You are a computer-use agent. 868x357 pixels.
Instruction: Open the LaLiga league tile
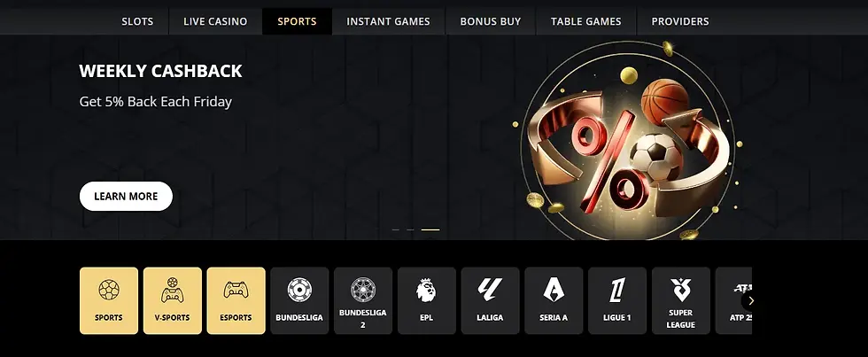[x=491, y=300]
